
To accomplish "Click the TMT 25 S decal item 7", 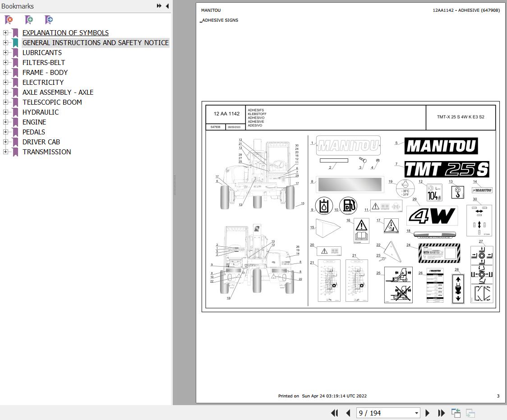I will (x=447, y=169).
